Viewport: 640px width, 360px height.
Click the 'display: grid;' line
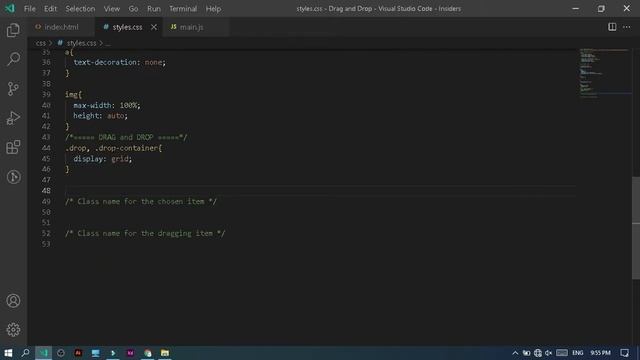(x=102, y=159)
